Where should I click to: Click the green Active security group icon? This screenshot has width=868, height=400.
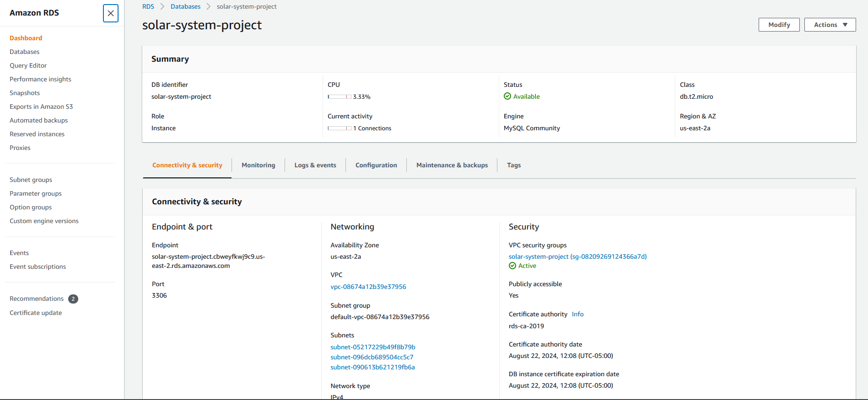[512, 266]
